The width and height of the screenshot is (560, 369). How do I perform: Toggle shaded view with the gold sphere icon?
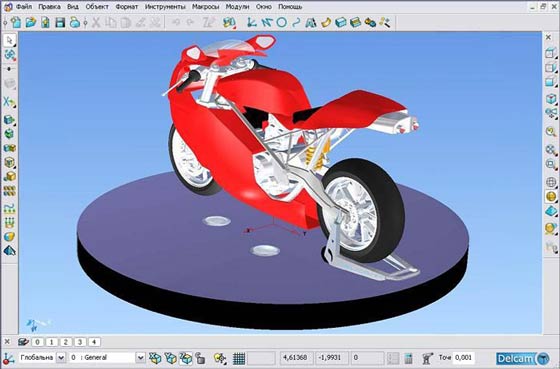pyautogui.click(x=551, y=196)
